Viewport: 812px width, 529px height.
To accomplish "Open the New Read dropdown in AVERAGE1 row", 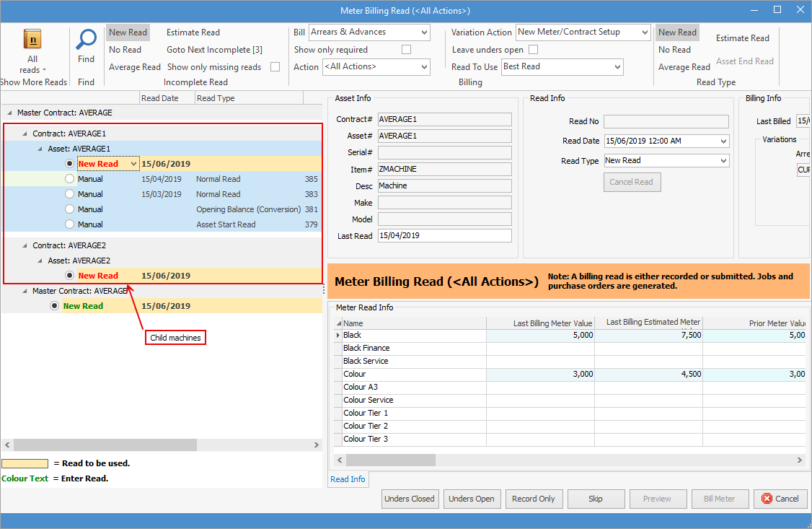I will coord(133,164).
